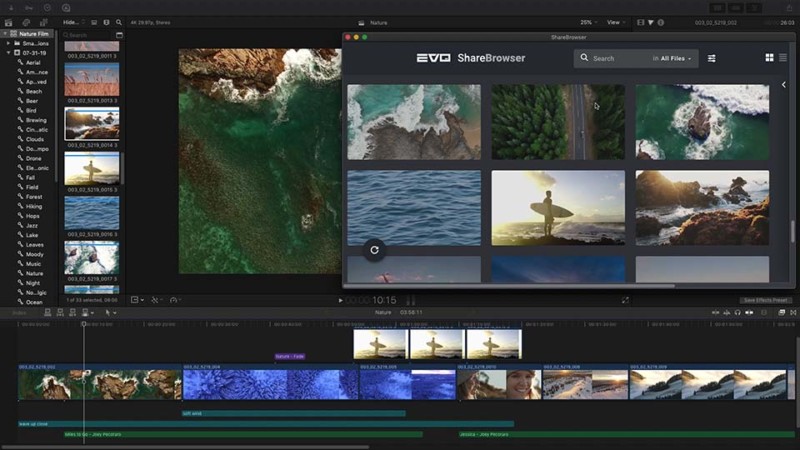
Task: Open the All Files search scope dropdown
Action: coord(676,59)
